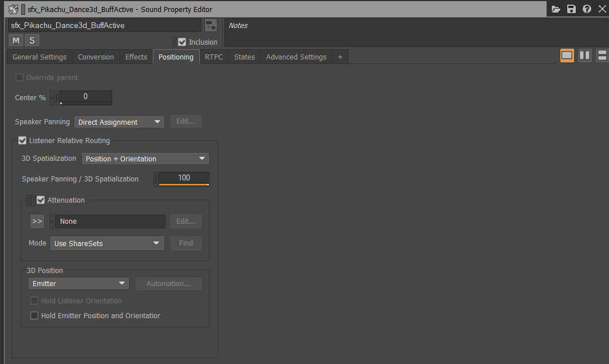Click the sfx_Pikachu_Dance3d_BuffActive name field

click(x=104, y=26)
